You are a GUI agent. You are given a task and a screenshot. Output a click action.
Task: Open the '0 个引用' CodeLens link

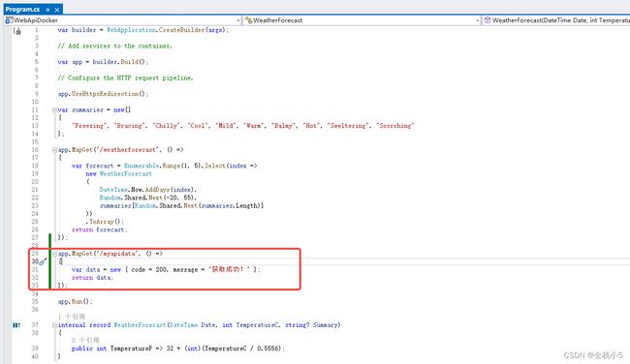click(85, 341)
